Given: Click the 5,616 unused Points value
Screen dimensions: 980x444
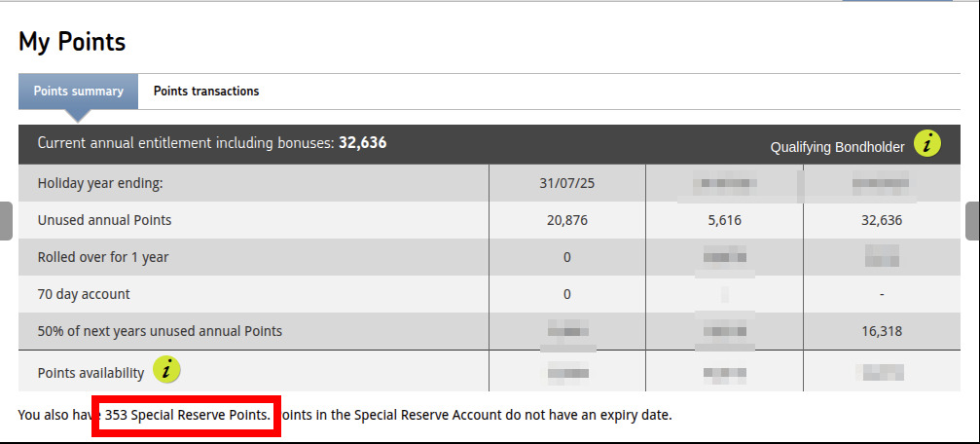Looking at the screenshot, I should tap(724, 220).
